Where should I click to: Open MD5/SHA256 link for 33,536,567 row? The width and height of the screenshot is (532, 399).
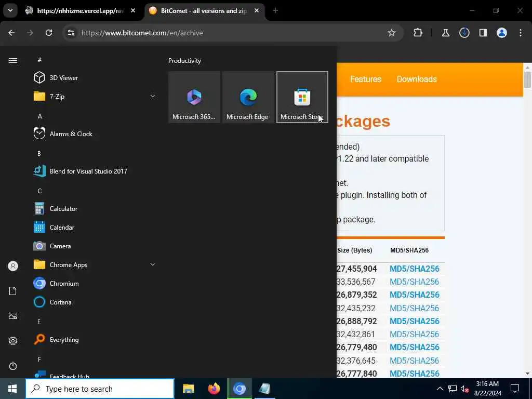[414, 282]
